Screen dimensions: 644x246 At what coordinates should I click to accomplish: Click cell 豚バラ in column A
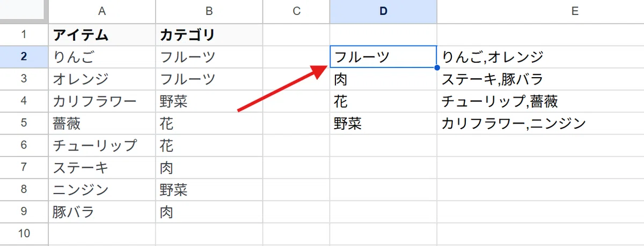pyautogui.click(x=102, y=212)
